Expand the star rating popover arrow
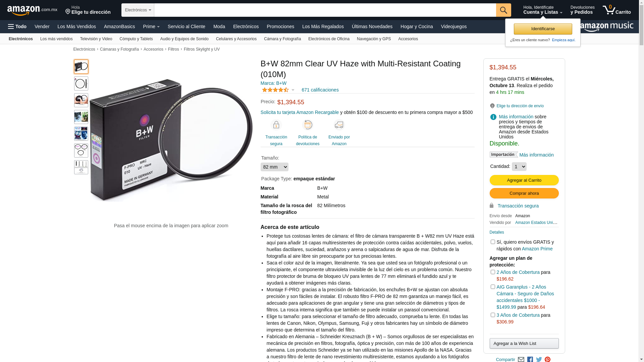The height and width of the screenshot is (362, 644). tap(293, 90)
